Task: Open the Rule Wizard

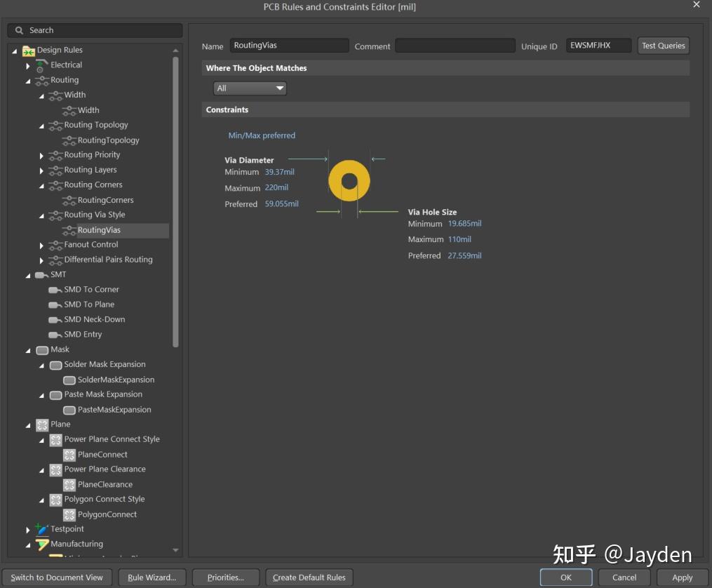Action: (152, 577)
